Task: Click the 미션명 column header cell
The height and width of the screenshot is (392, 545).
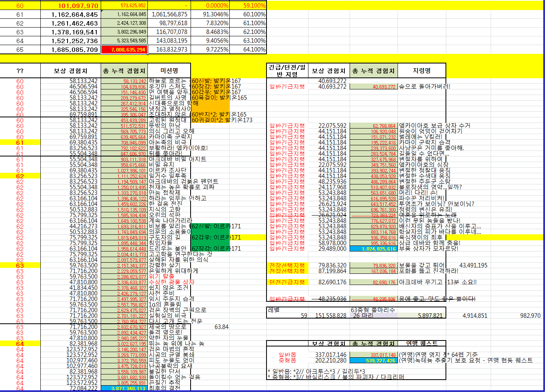Action: tap(169, 71)
